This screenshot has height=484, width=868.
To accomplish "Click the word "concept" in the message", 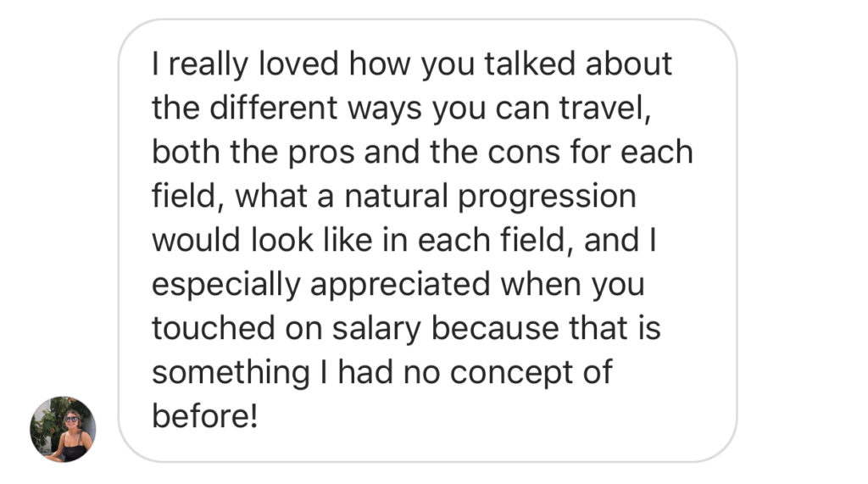I will point(511,374).
